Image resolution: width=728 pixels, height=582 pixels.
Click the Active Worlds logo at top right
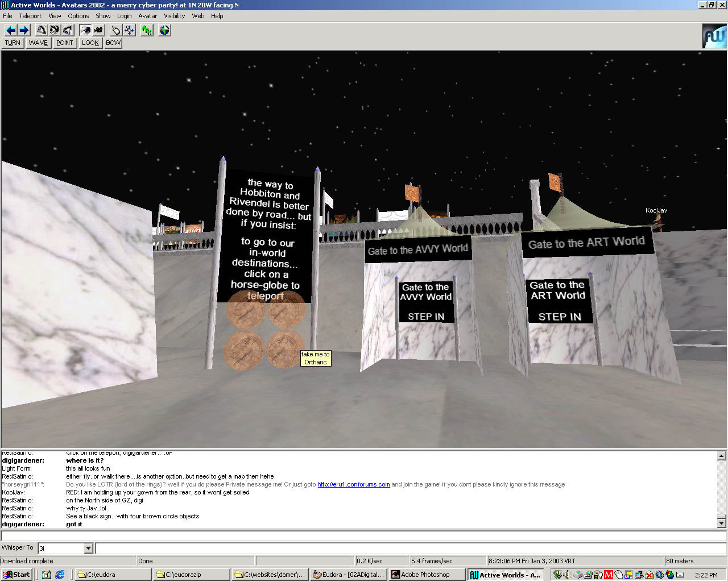714,36
